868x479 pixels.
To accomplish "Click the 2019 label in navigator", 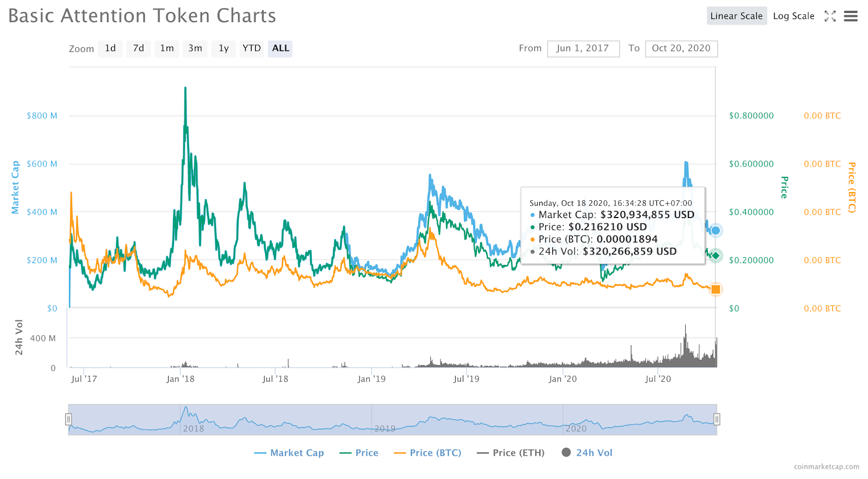I will point(385,429).
